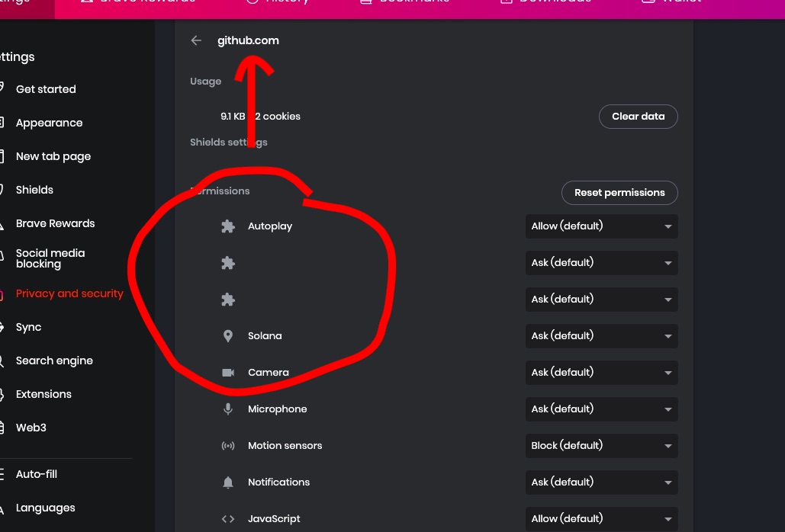Open Extensions settings section
Screen dimensions: 785x532
43,394
